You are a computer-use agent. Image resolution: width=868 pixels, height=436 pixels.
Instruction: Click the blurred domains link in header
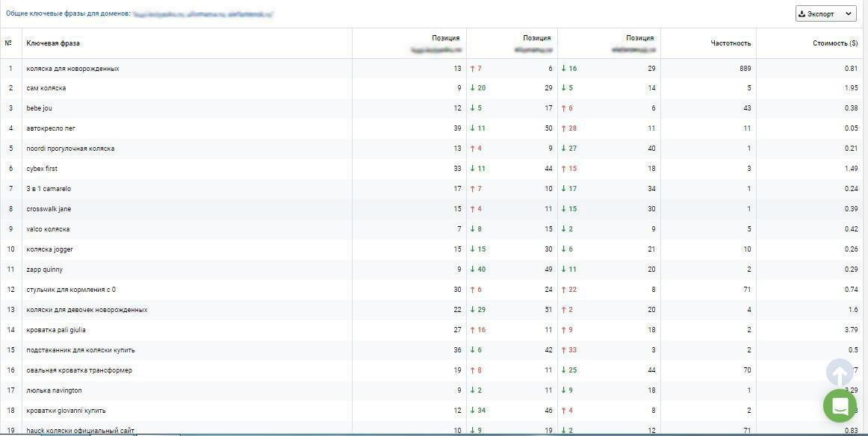(x=203, y=13)
